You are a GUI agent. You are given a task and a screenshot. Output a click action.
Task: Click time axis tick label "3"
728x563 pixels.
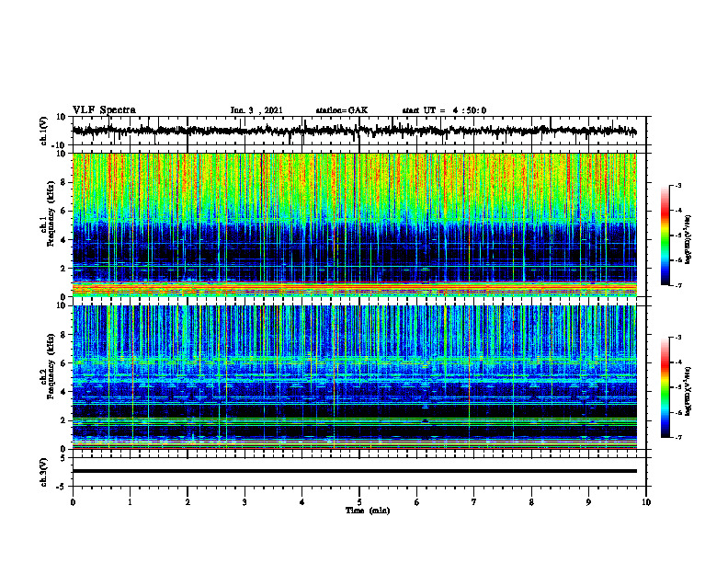245,502
